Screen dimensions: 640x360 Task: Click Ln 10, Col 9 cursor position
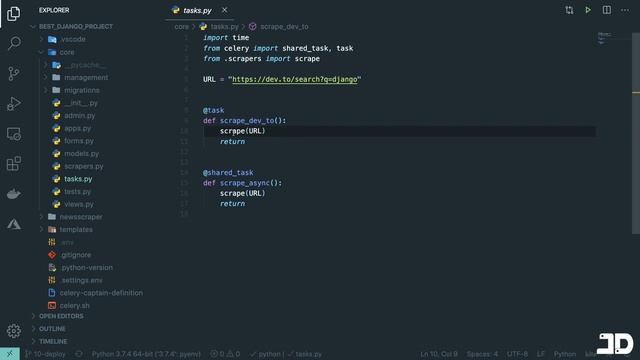click(439, 354)
